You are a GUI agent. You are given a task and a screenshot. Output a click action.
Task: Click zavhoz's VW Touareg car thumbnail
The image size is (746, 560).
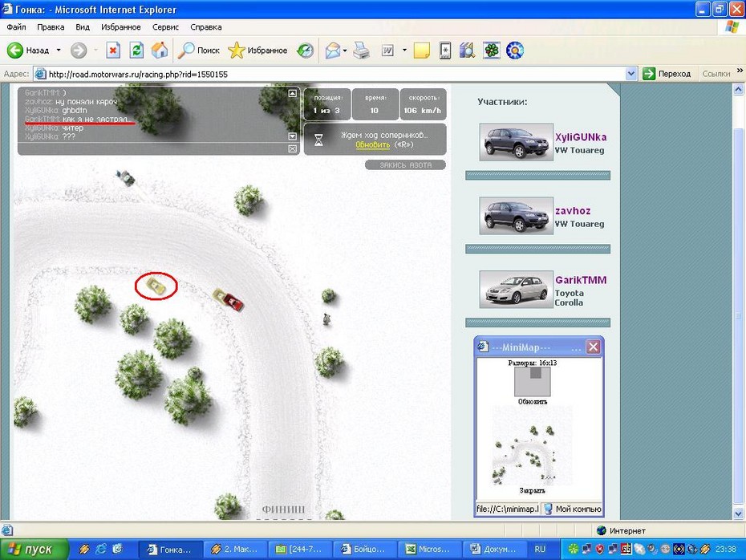point(517,216)
